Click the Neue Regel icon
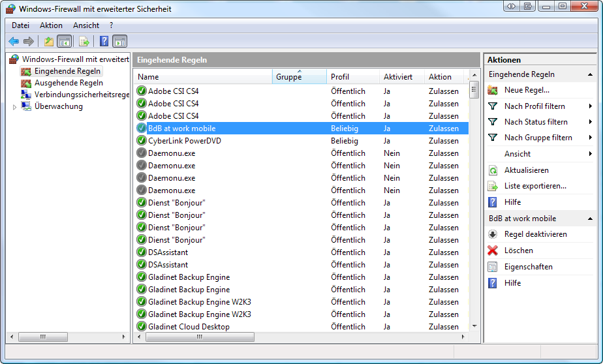603x364 pixels. [x=493, y=90]
